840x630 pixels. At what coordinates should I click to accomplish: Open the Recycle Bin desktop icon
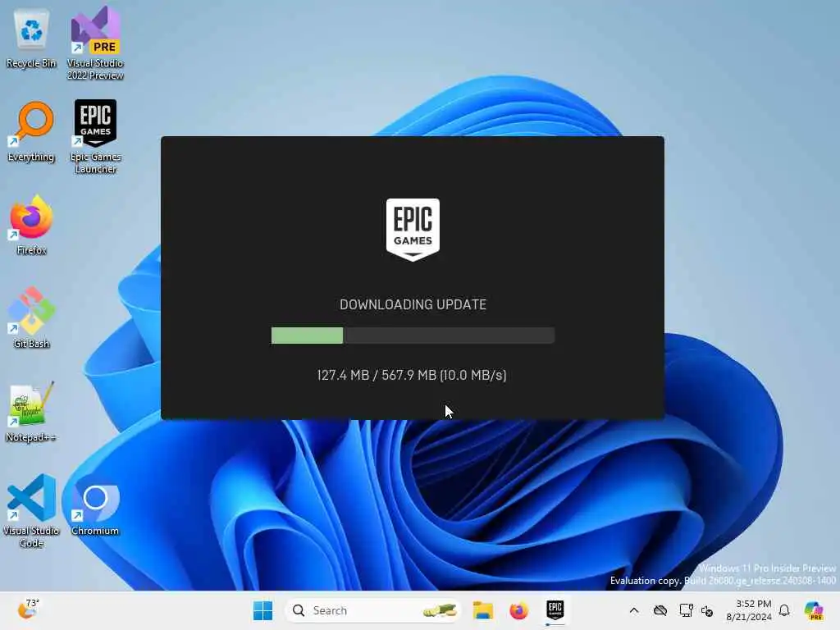click(31, 39)
